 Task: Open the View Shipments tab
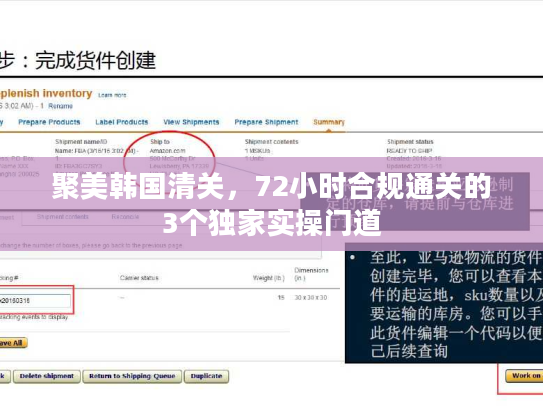pyautogui.click(x=191, y=122)
